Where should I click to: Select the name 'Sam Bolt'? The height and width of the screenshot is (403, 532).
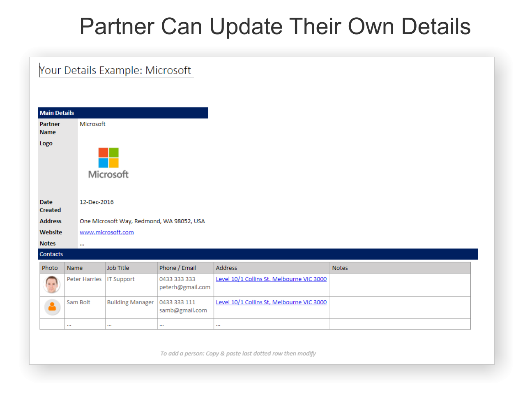[78, 302]
